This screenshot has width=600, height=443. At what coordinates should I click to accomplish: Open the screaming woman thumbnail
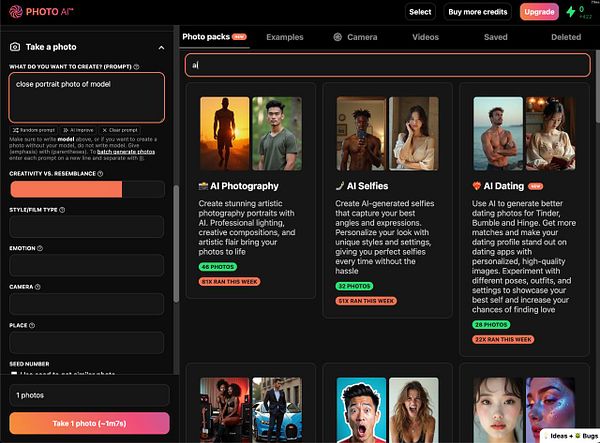(414, 410)
